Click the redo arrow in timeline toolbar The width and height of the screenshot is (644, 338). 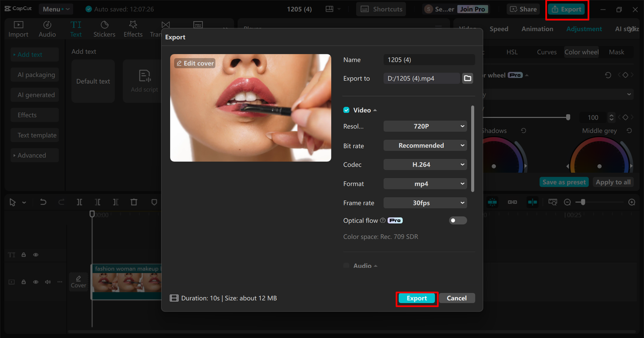61,202
